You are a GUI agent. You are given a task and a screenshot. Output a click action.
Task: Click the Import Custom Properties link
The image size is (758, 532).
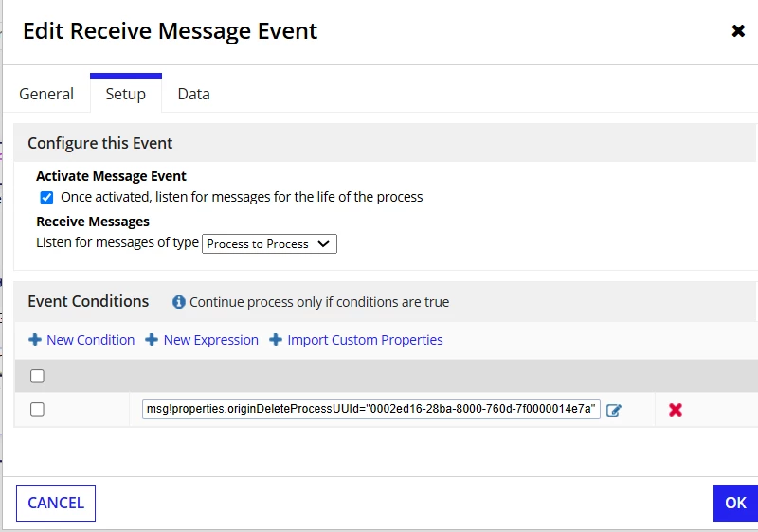point(365,340)
